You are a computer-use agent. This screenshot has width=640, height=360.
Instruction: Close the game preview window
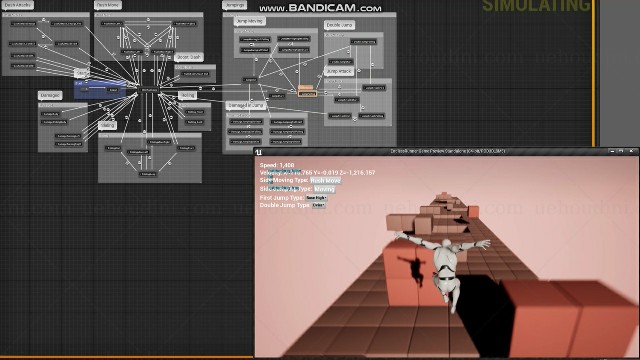[631, 151]
